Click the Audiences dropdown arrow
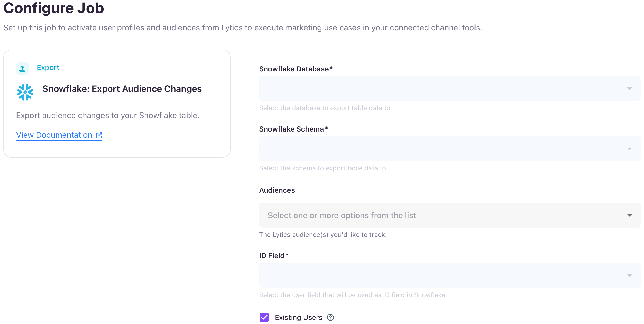Screen dimensions: 644x324 click(x=629, y=215)
